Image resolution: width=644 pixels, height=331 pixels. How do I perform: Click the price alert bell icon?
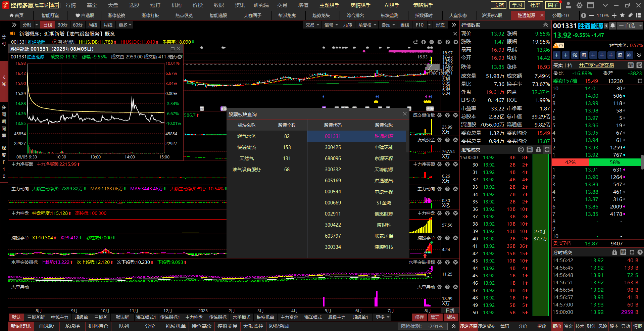coord(613,26)
